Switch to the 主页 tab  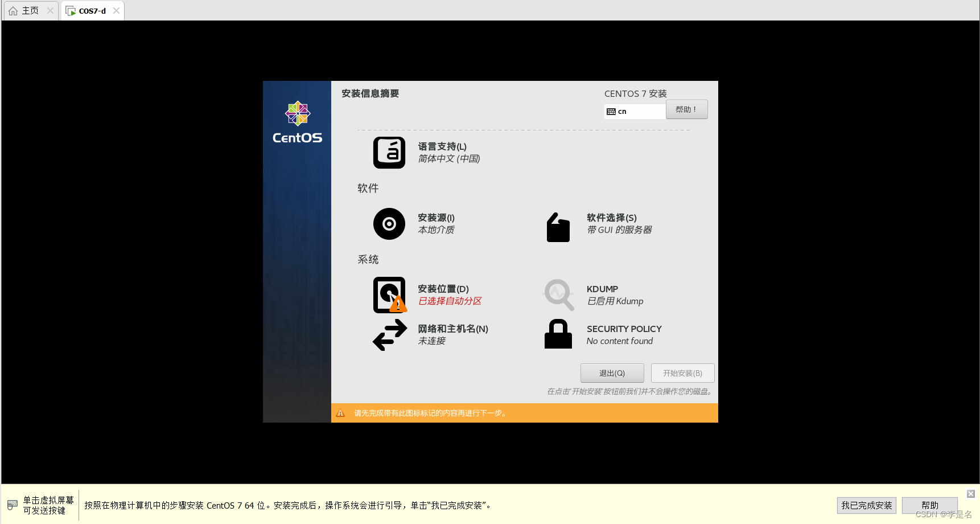[x=31, y=11]
